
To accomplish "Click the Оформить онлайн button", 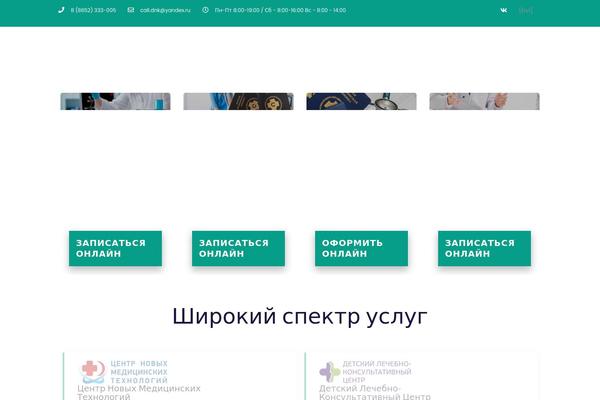I will (x=361, y=248).
